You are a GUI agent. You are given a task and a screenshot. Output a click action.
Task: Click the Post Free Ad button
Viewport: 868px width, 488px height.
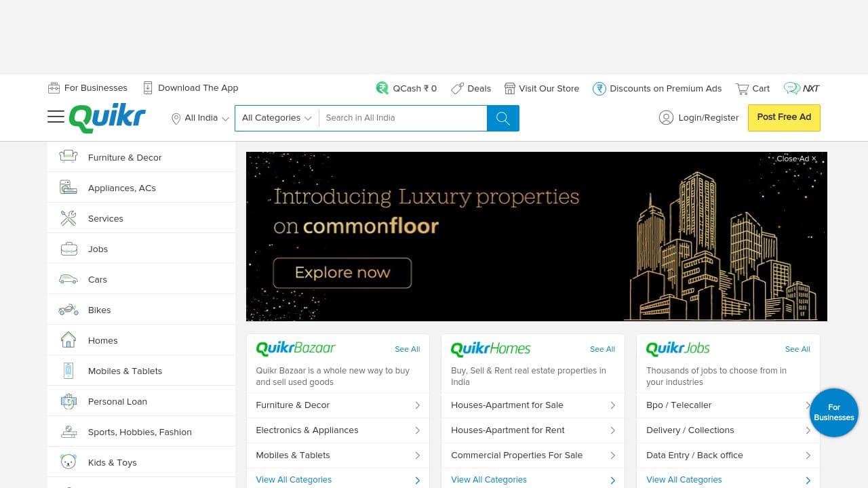[784, 117]
